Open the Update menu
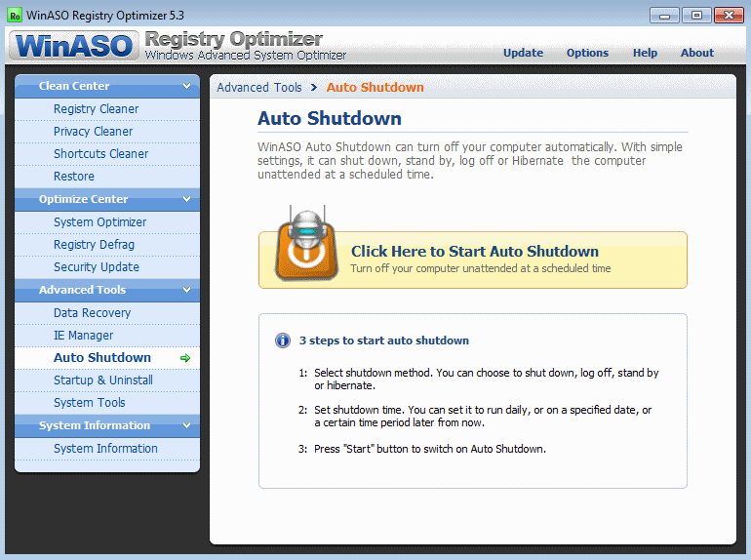This screenshot has height=560, width=751. pyautogui.click(x=523, y=53)
